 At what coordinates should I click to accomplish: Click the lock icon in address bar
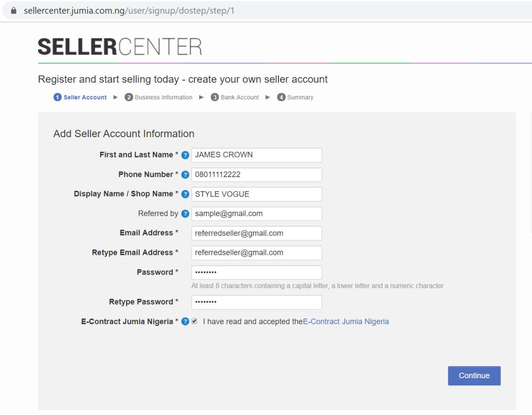14,10
